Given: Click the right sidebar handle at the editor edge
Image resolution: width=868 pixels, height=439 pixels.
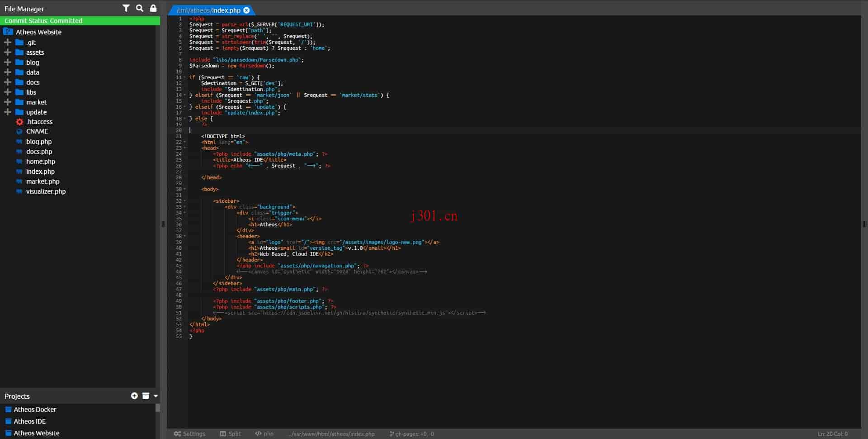Looking at the screenshot, I should click(864, 224).
